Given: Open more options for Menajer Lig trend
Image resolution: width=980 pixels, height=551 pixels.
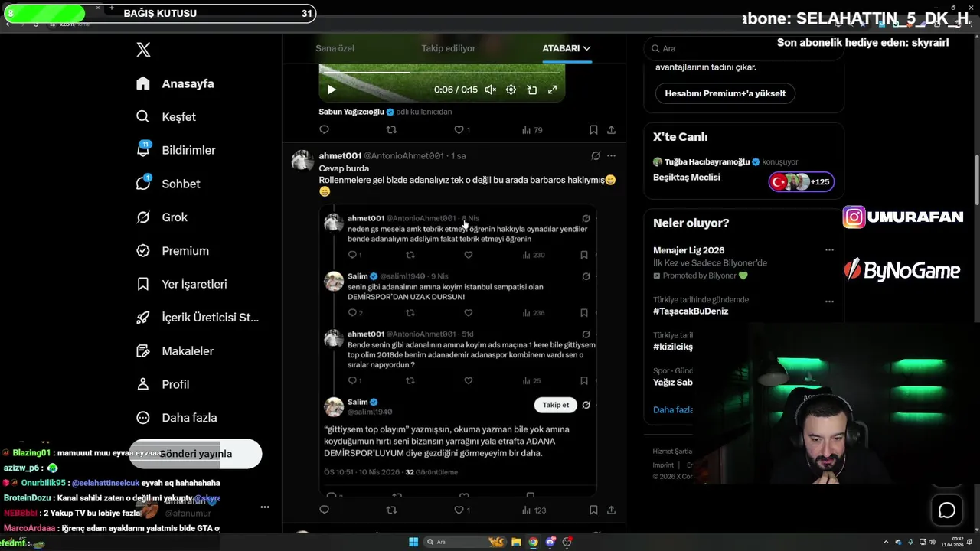Looking at the screenshot, I should pos(829,250).
